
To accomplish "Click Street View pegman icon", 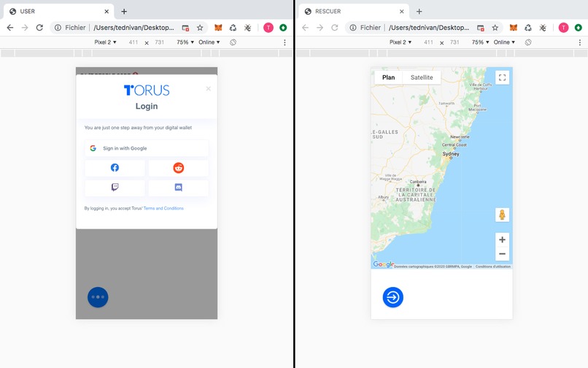I will coord(502,215).
